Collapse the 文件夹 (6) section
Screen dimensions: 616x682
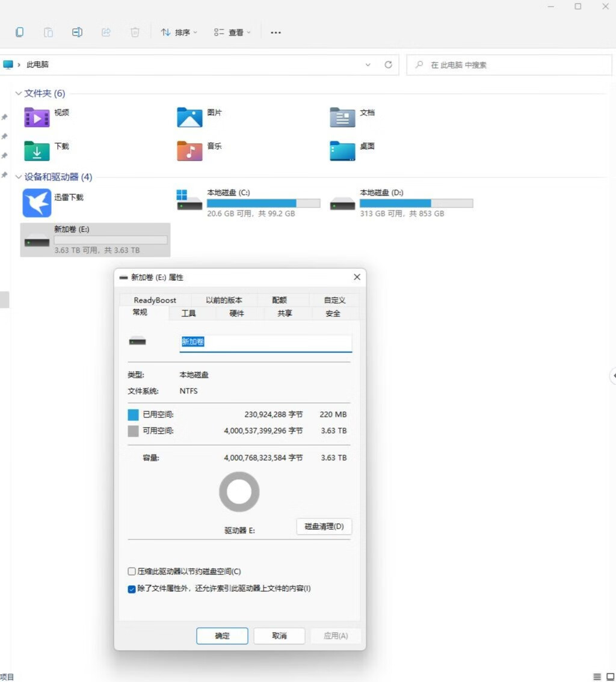[x=18, y=93]
